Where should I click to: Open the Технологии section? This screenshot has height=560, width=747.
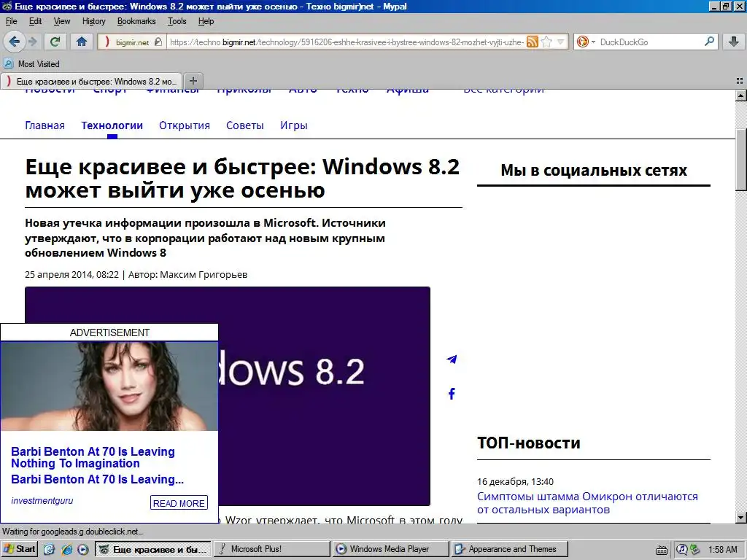point(112,125)
